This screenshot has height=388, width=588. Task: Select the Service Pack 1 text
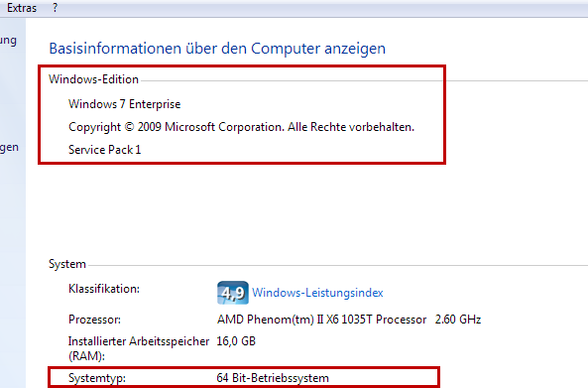tap(105, 150)
